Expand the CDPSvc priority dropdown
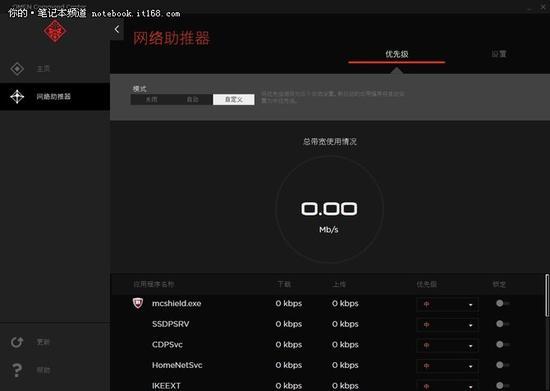Screen dimensions: 550x391 click(447, 345)
